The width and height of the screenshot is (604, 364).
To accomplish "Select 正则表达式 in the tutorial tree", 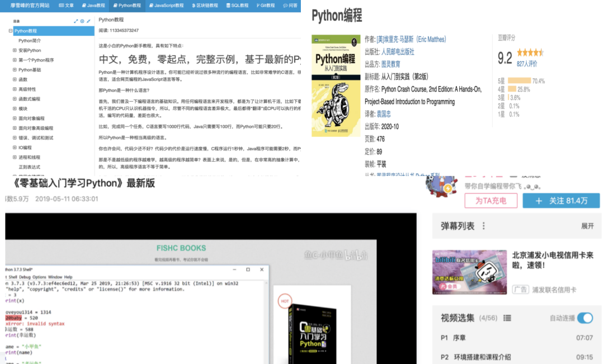I will click(29, 167).
